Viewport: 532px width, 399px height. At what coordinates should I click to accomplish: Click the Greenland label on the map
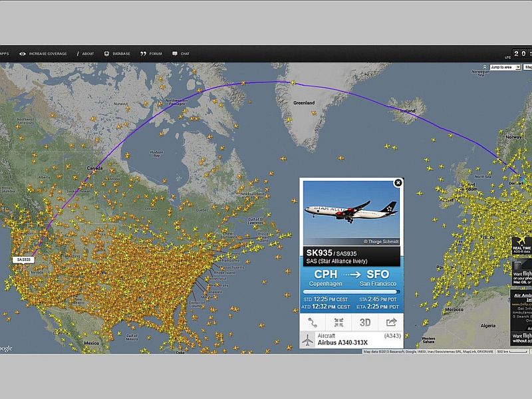point(304,103)
